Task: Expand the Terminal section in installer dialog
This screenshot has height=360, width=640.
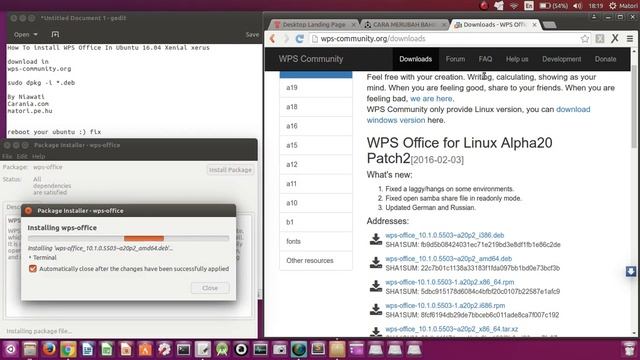Action: tap(42, 258)
